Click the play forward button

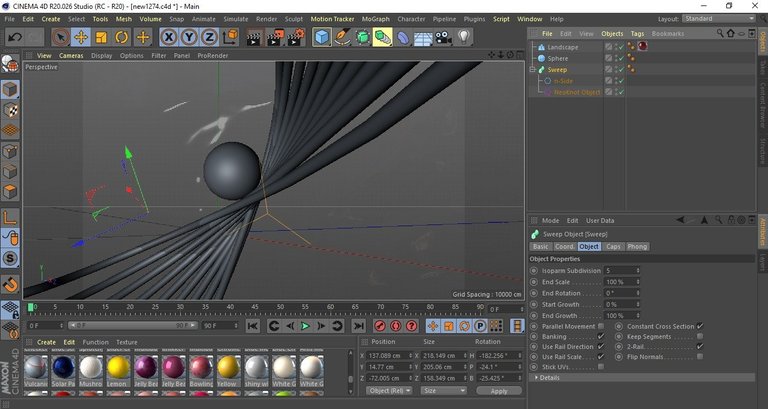[305, 326]
